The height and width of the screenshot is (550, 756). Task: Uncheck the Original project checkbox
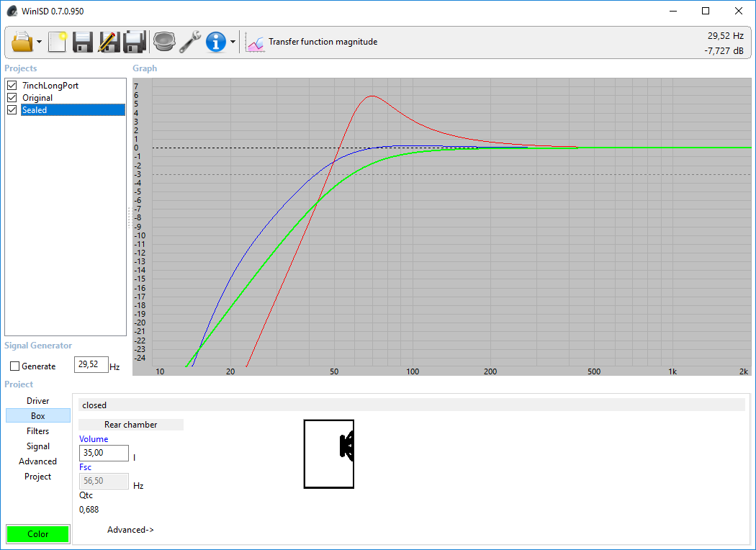12,97
